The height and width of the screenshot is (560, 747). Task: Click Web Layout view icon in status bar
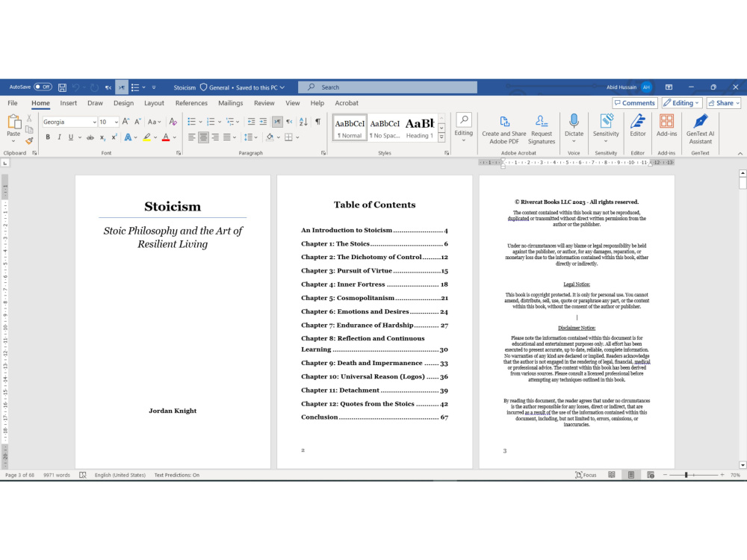coord(651,475)
